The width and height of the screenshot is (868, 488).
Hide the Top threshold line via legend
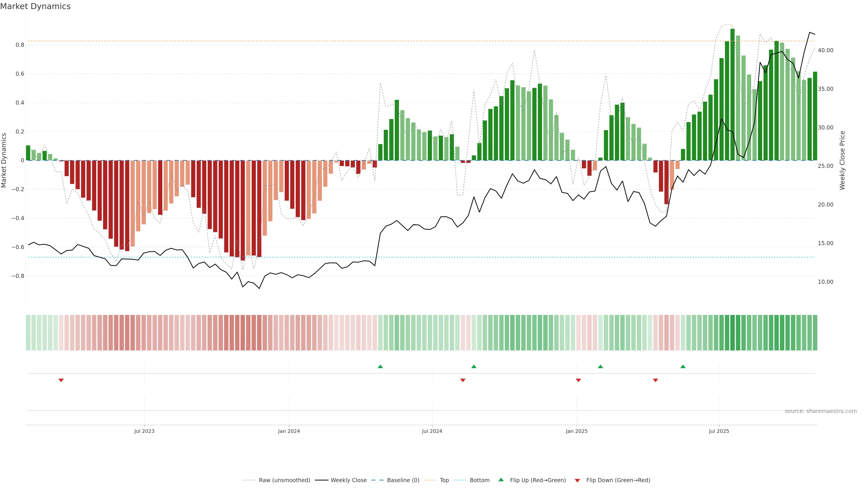pyautogui.click(x=444, y=480)
